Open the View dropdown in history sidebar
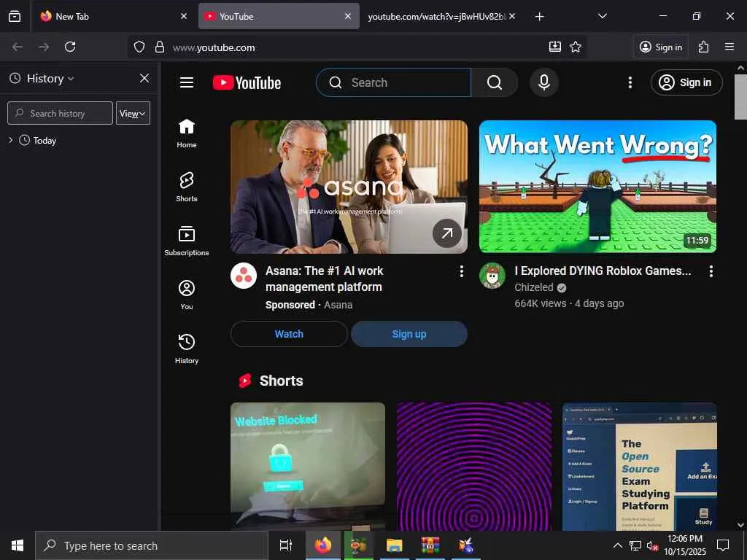 coord(133,113)
